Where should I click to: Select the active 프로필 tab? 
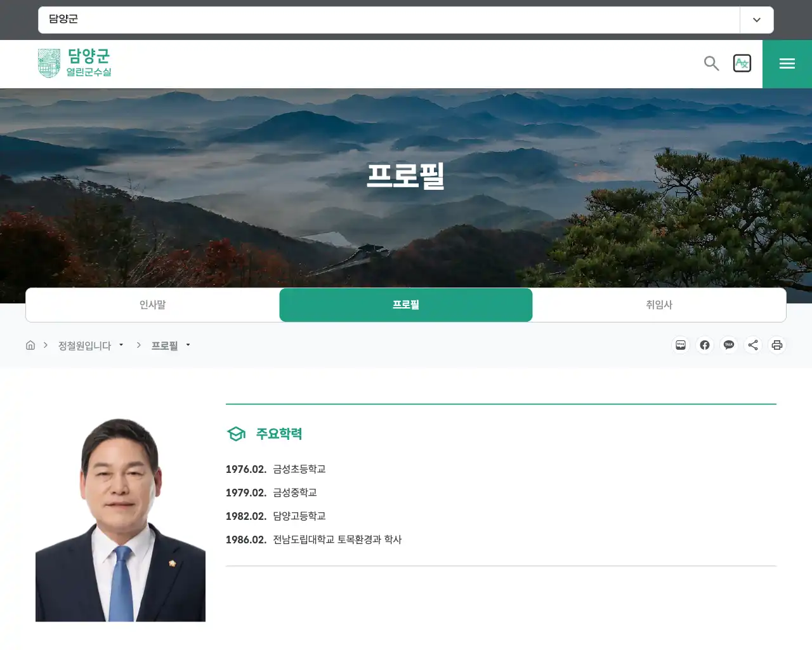(406, 305)
